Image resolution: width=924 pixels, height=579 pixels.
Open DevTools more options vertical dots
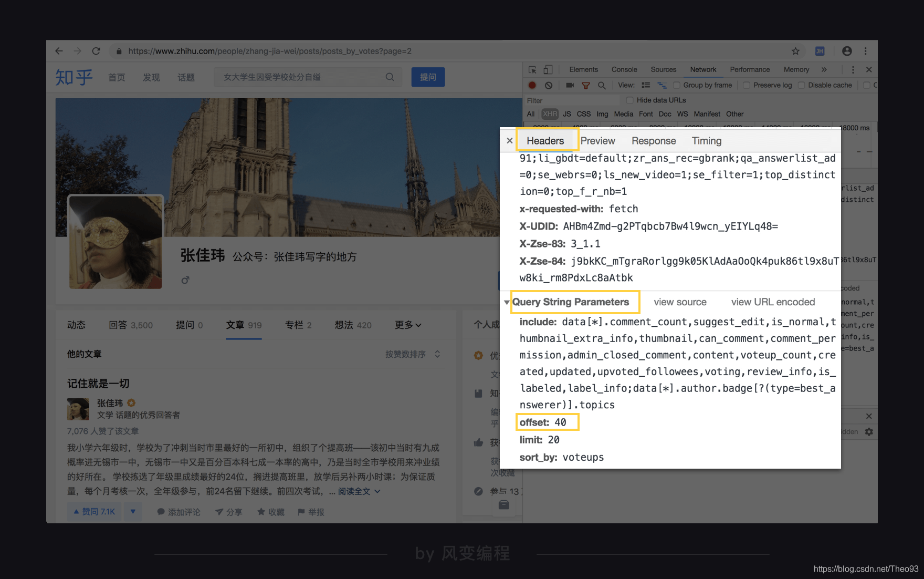click(x=853, y=69)
